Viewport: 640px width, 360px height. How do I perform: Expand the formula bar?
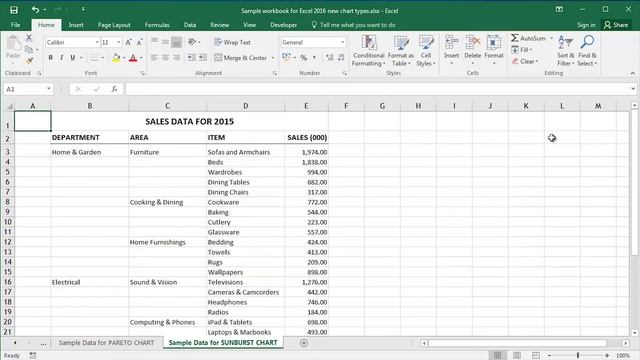[x=633, y=89]
